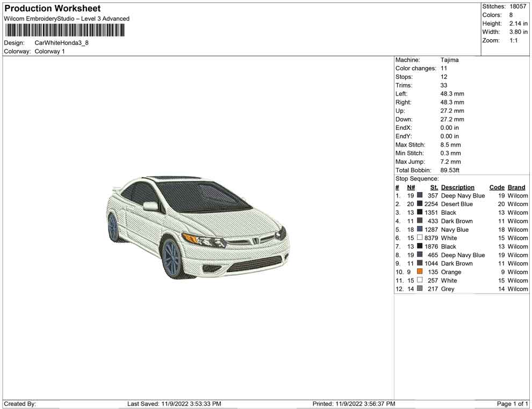
Task: Click the N# column header
Action: click(x=411, y=187)
